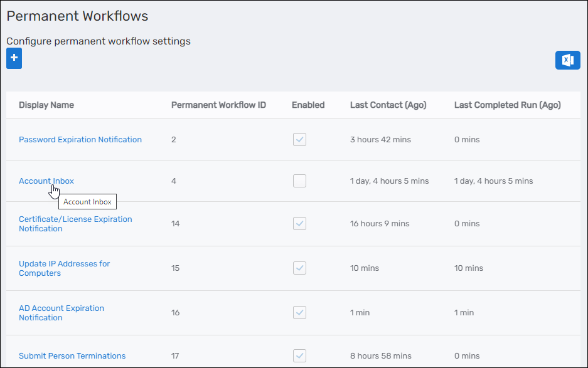Enable the Account Inbox workflow checkbox

[299, 181]
